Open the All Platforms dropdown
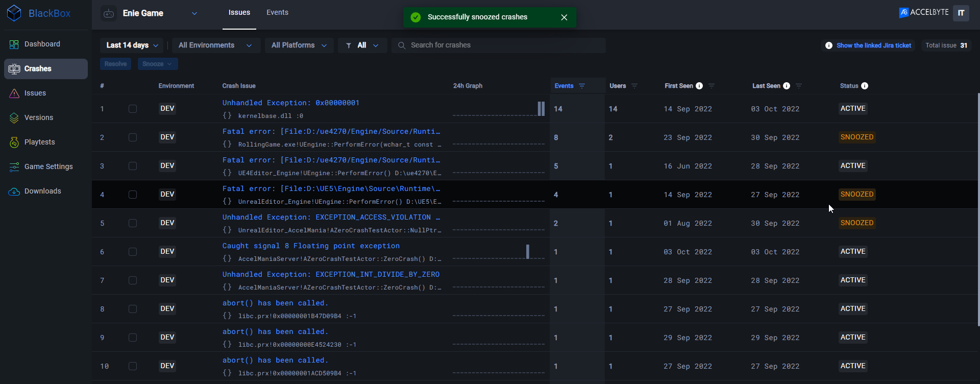Viewport: 980px width, 384px height. (299, 45)
